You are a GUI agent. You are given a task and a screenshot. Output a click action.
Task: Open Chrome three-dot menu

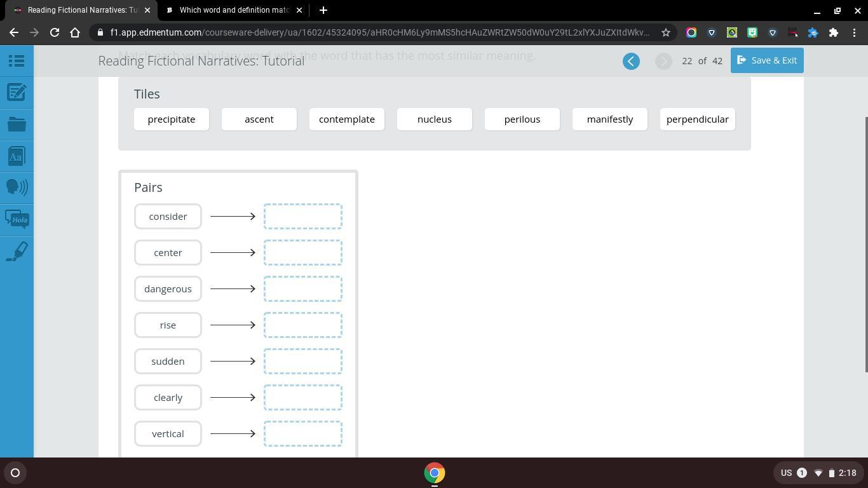[x=854, y=32]
